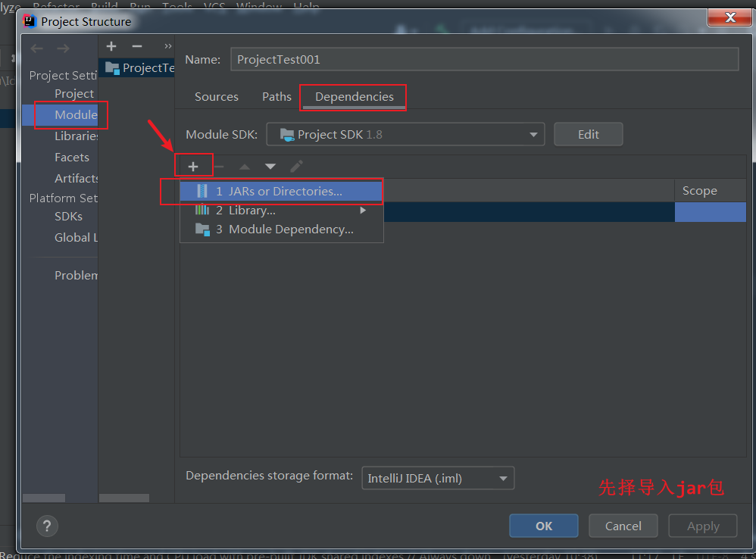Screen dimensions: 756x559
Task: Click the edit pencil icon
Action: point(296,166)
